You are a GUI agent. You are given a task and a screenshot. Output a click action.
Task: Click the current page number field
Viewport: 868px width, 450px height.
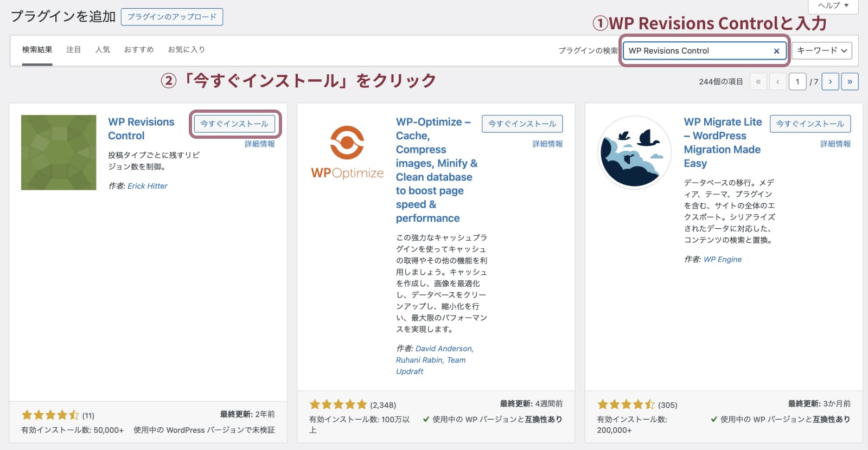click(797, 82)
